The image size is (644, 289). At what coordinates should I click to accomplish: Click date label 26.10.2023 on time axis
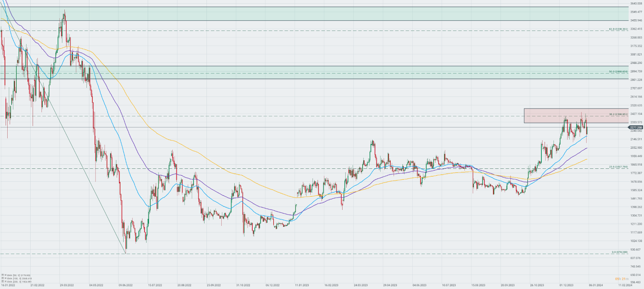click(537, 285)
